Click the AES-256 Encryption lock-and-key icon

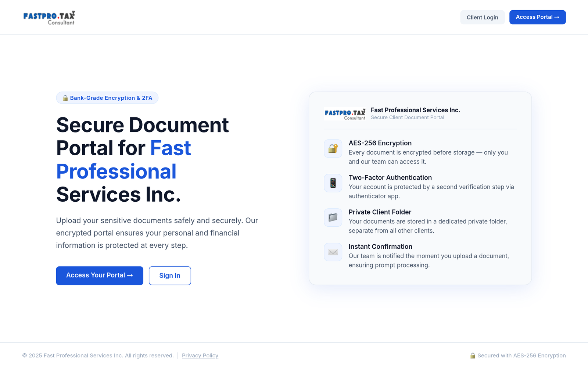click(x=333, y=149)
